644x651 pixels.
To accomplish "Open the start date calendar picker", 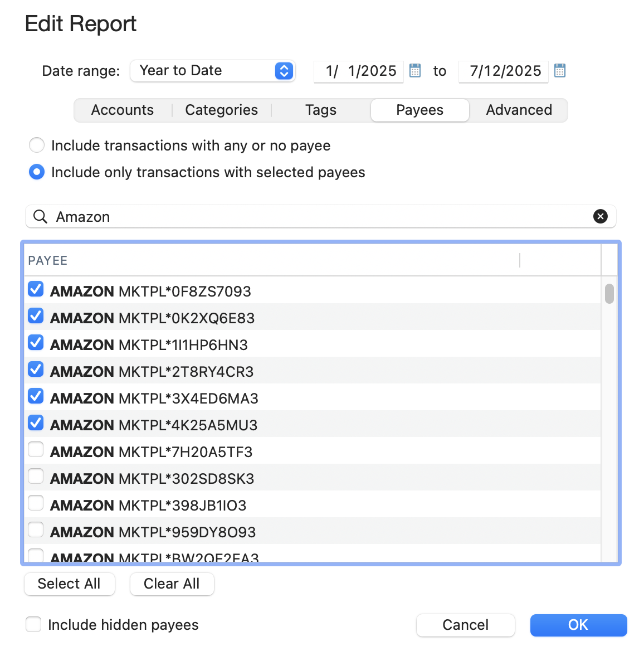I will tap(415, 71).
